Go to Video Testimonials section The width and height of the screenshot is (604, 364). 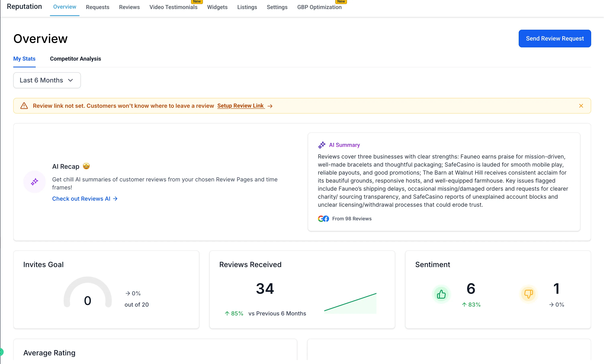tap(173, 7)
